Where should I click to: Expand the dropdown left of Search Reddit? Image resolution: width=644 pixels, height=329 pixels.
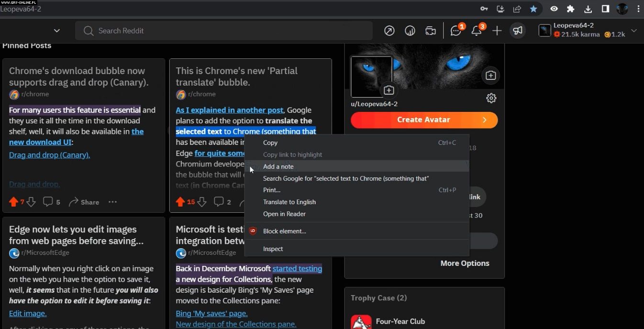point(57,31)
